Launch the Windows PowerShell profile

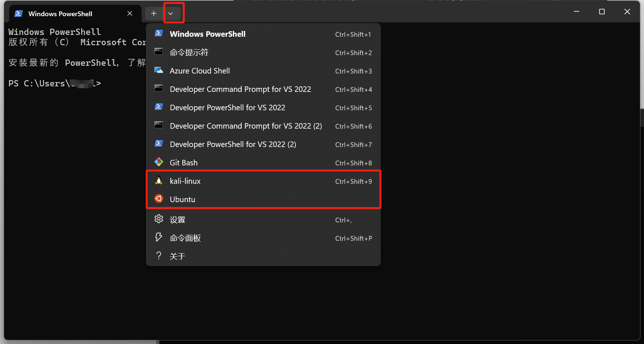click(x=263, y=34)
